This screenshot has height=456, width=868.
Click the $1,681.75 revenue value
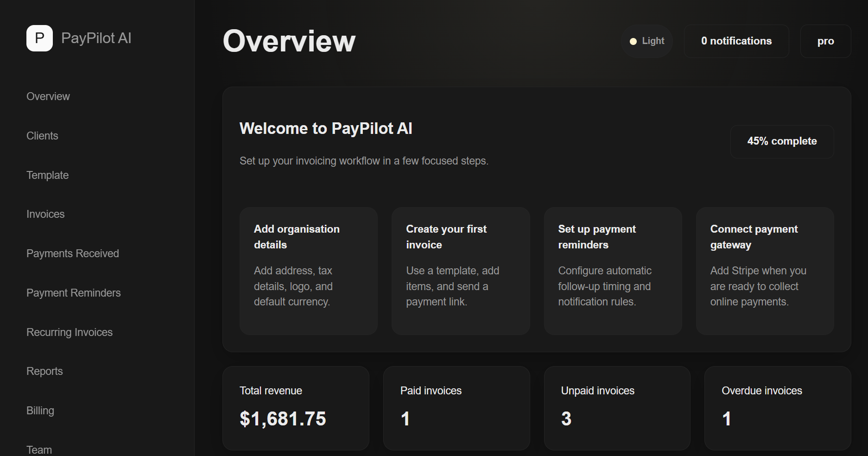(x=283, y=419)
